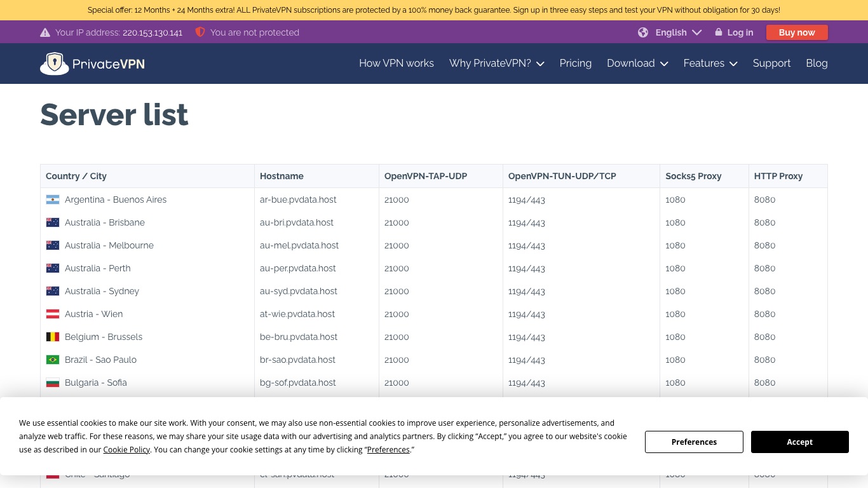Open the Cookie Policy link
Image resolution: width=868 pixels, height=488 pixels.
126,449
